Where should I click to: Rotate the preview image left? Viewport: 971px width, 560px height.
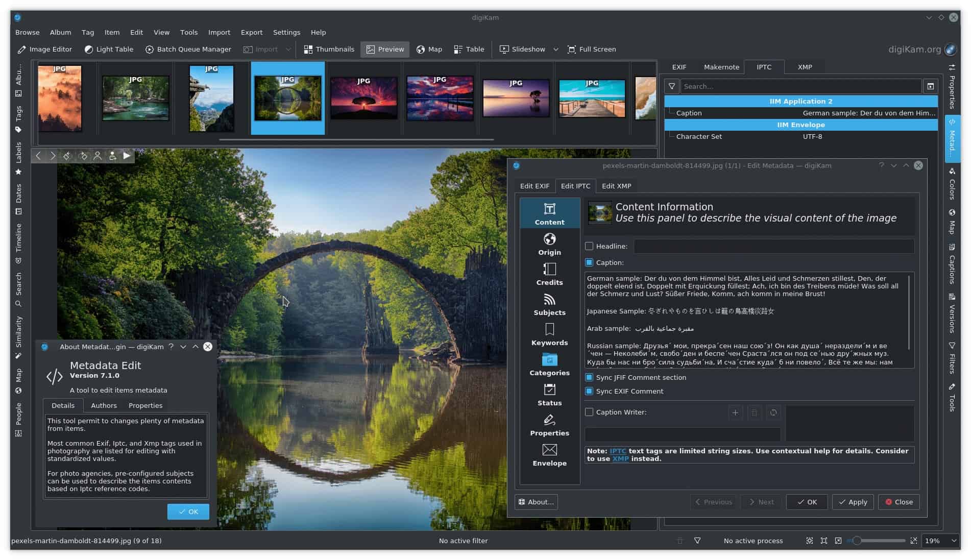(x=67, y=156)
